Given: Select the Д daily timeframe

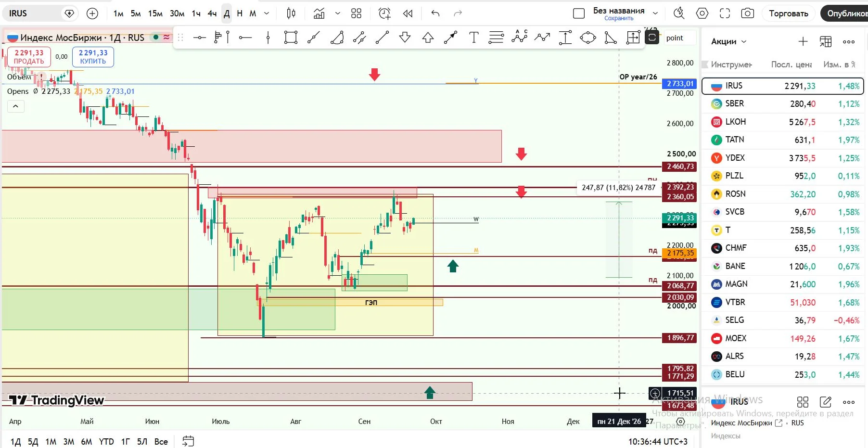Looking at the screenshot, I should [x=227, y=13].
